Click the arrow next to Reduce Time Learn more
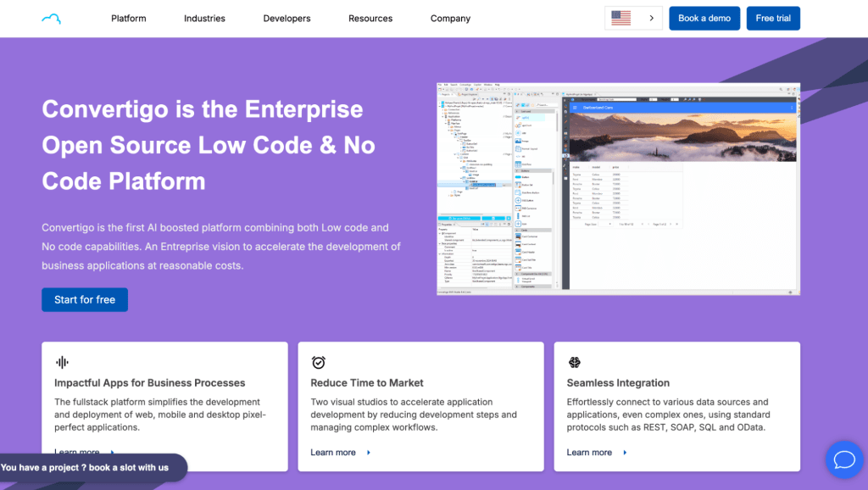Image resolution: width=868 pixels, height=490 pixels. 369,453
